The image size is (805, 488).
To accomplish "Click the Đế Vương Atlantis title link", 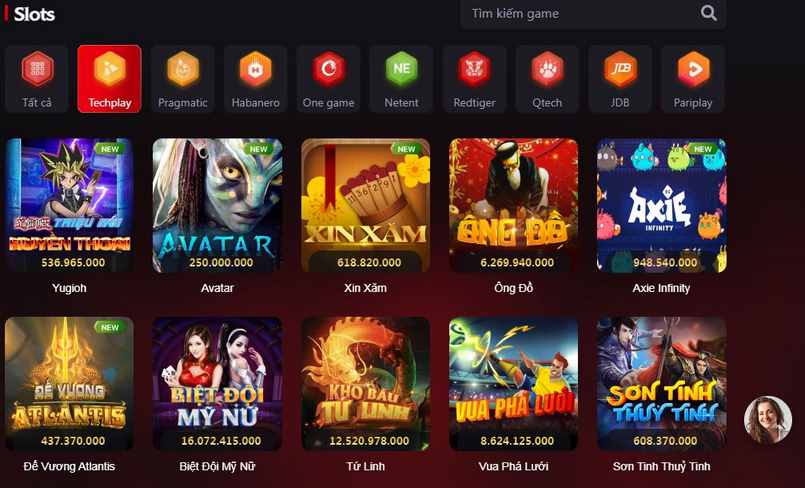I will (x=69, y=466).
